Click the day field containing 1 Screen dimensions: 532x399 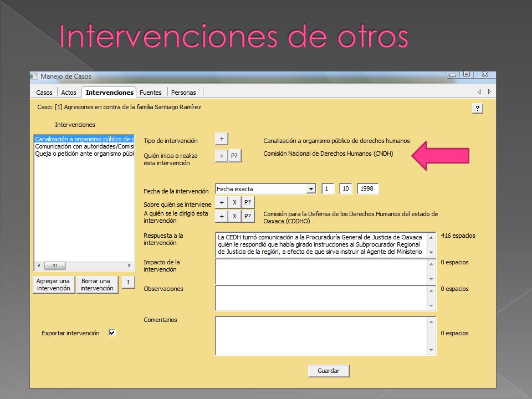(x=328, y=188)
